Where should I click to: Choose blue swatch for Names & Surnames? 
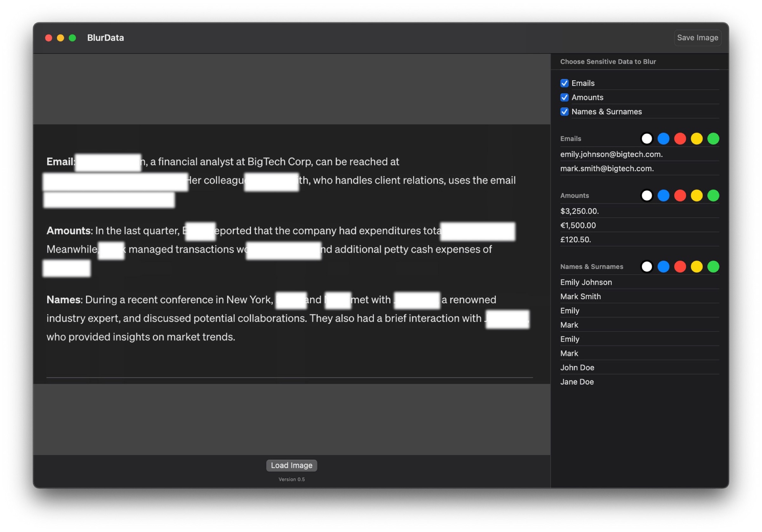pyautogui.click(x=663, y=267)
